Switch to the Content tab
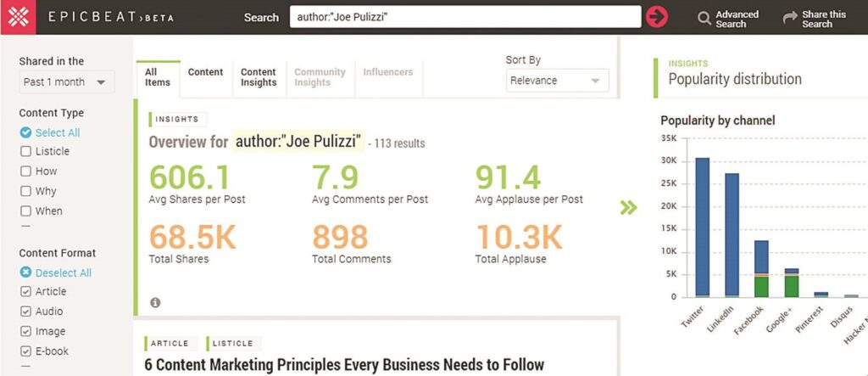The height and width of the screenshot is (376, 868). pyautogui.click(x=205, y=72)
